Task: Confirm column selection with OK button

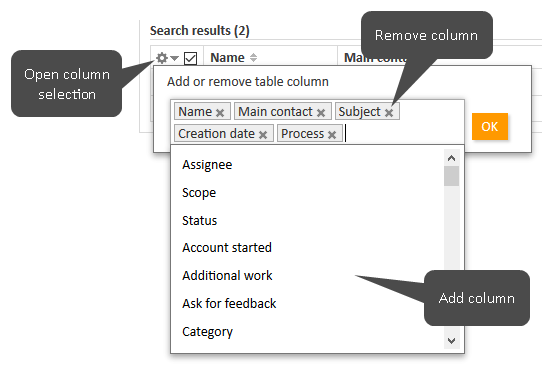Action: (490, 127)
